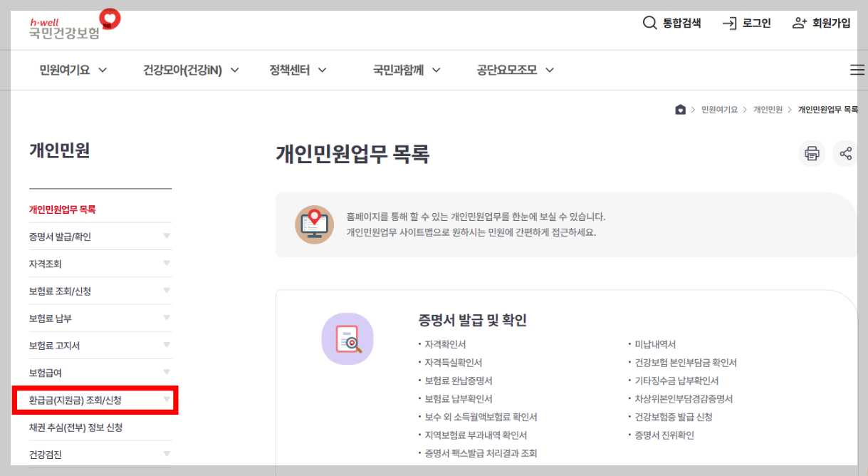Click the home icon in breadcrumb
This screenshot has height=476, width=868.
[680, 110]
